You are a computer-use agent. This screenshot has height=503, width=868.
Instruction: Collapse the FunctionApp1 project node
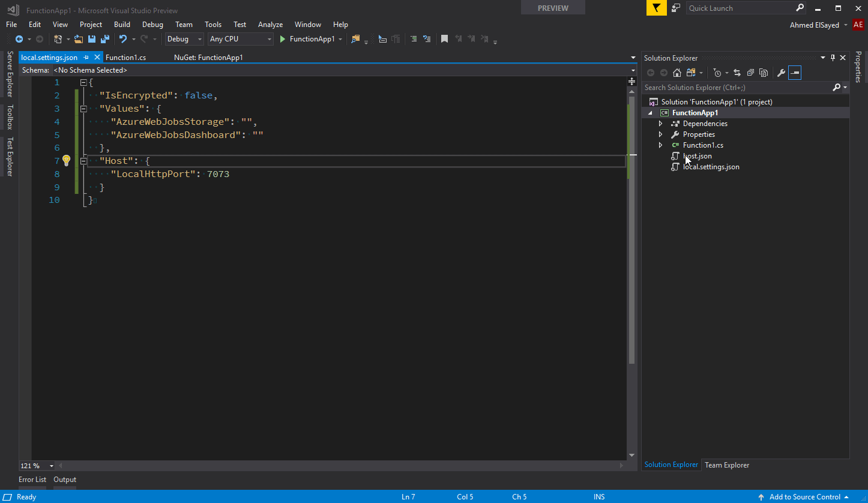pos(650,113)
